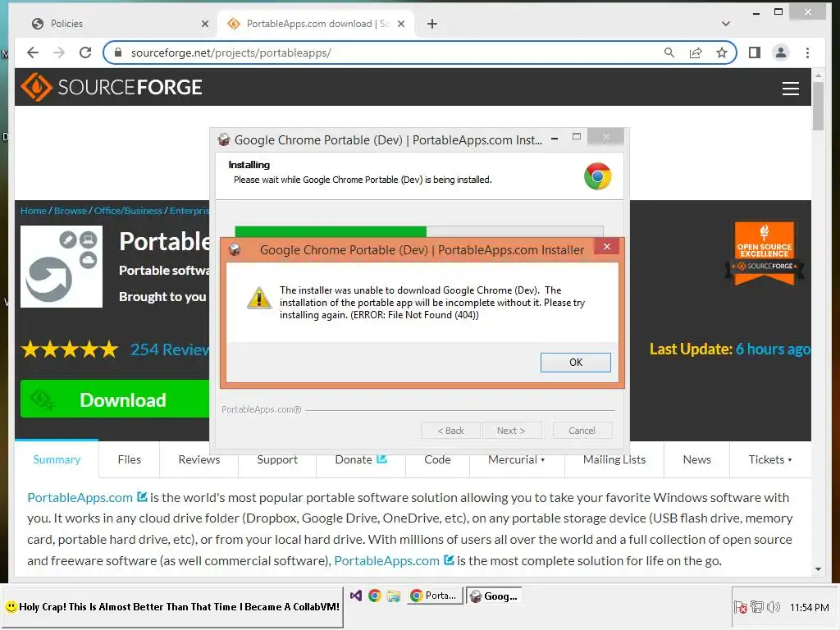The width and height of the screenshot is (840, 630).
Task: Bookmark this page with the star icon
Action: [722, 52]
